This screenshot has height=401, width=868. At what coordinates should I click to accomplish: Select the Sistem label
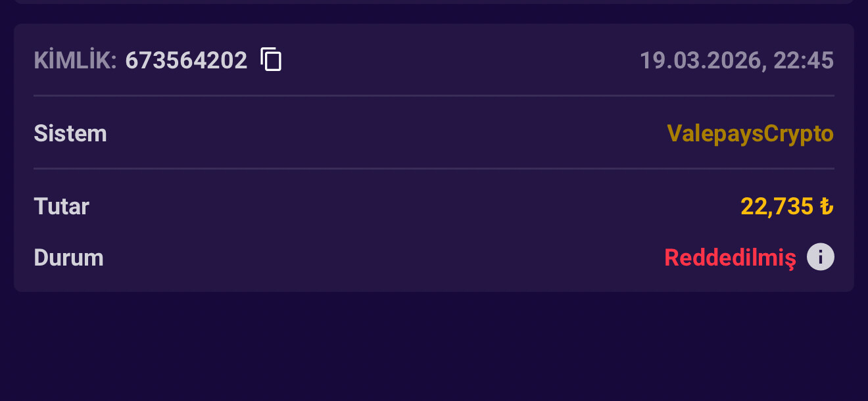click(x=70, y=133)
